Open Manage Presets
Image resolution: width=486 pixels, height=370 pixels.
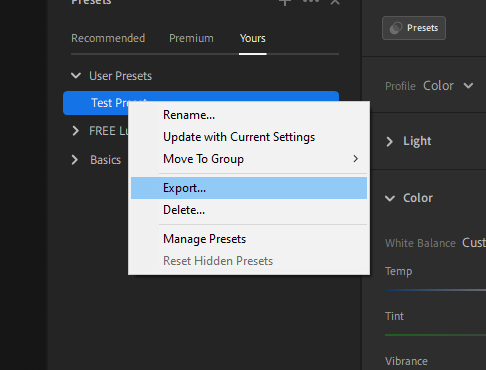pyautogui.click(x=249, y=239)
